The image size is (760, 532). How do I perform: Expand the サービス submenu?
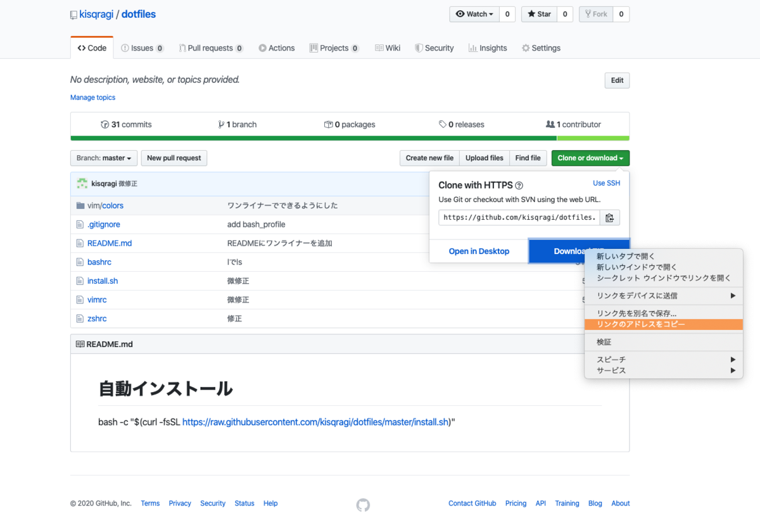(x=664, y=370)
